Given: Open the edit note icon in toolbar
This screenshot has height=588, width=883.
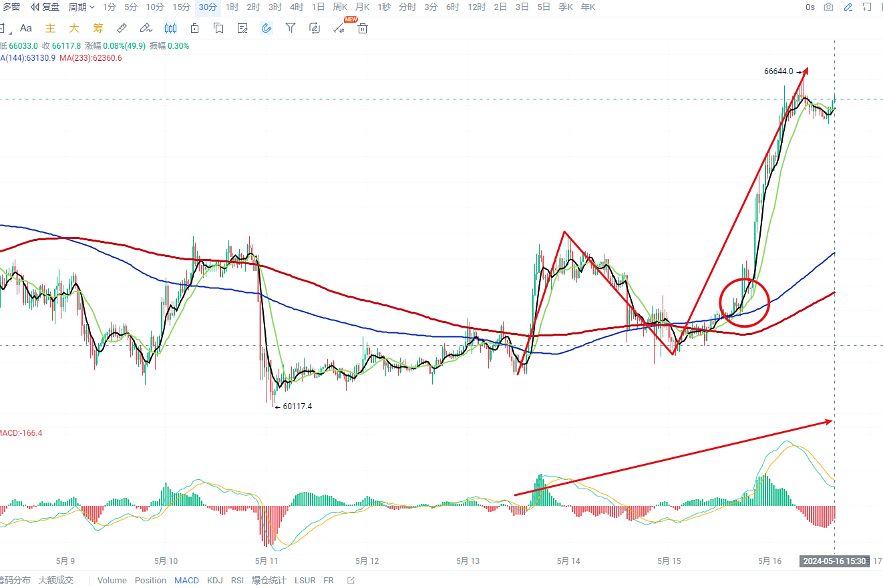Looking at the screenshot, I should pyautogui.click(x=243, y=28).
